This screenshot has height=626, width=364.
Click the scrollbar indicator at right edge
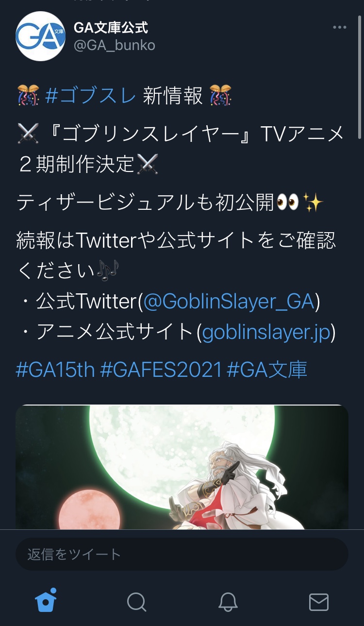360,70
